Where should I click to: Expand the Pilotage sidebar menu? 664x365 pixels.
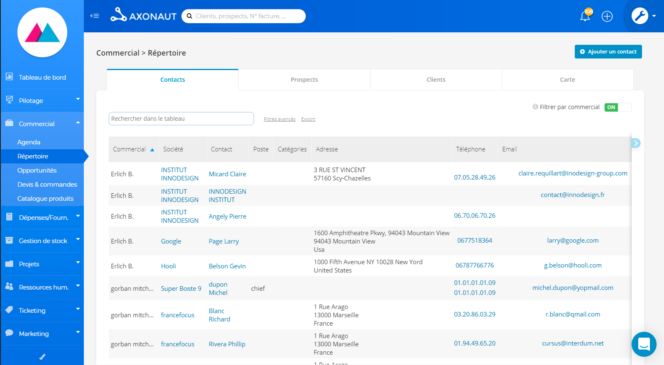[42, 100]
